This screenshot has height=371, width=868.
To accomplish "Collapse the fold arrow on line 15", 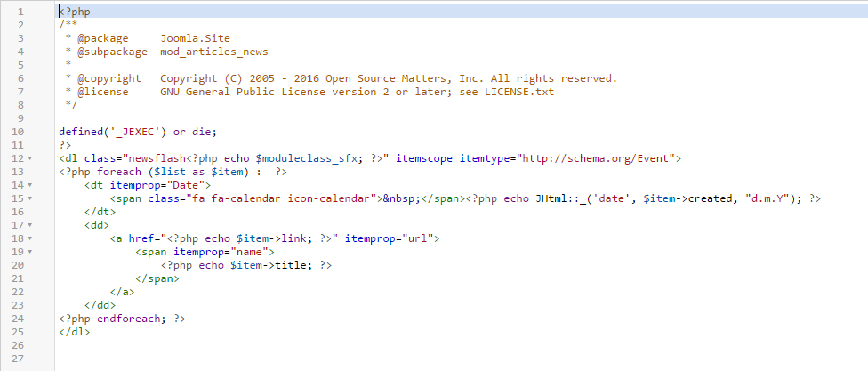I will point(29,198).
